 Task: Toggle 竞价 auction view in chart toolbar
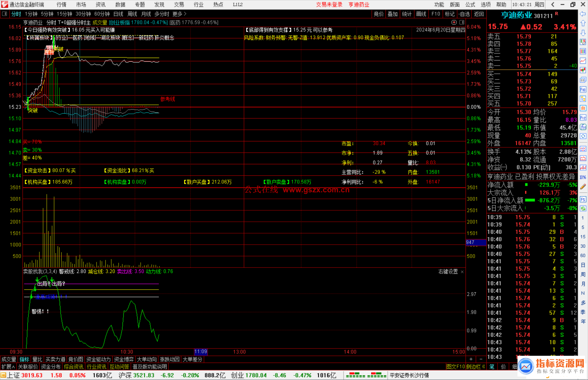click(x=378, y=14)
